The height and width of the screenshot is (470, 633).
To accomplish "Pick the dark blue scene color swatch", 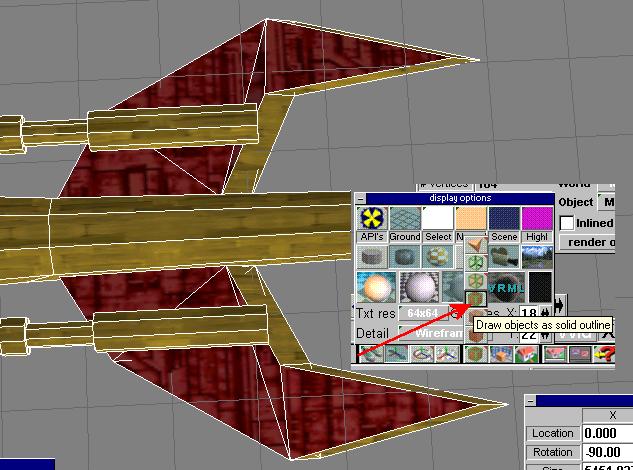I will [x=504, y=217].
